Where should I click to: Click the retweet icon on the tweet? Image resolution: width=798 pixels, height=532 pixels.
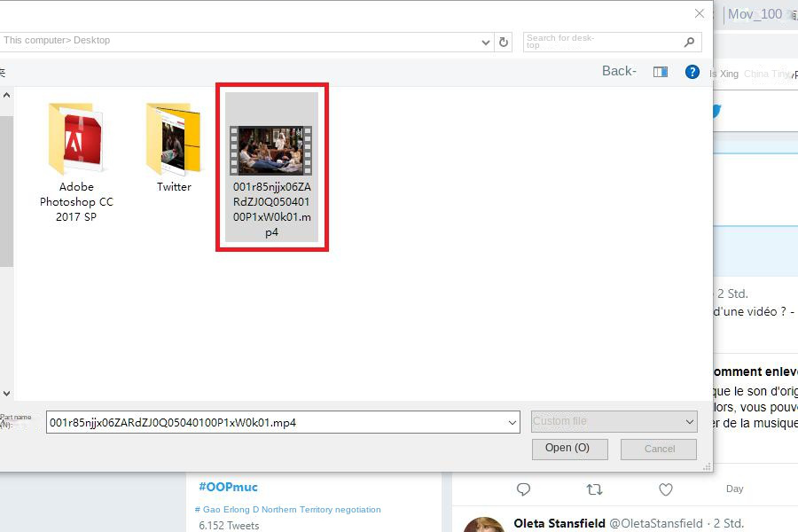pyautogui.click(x=594, y=489)
